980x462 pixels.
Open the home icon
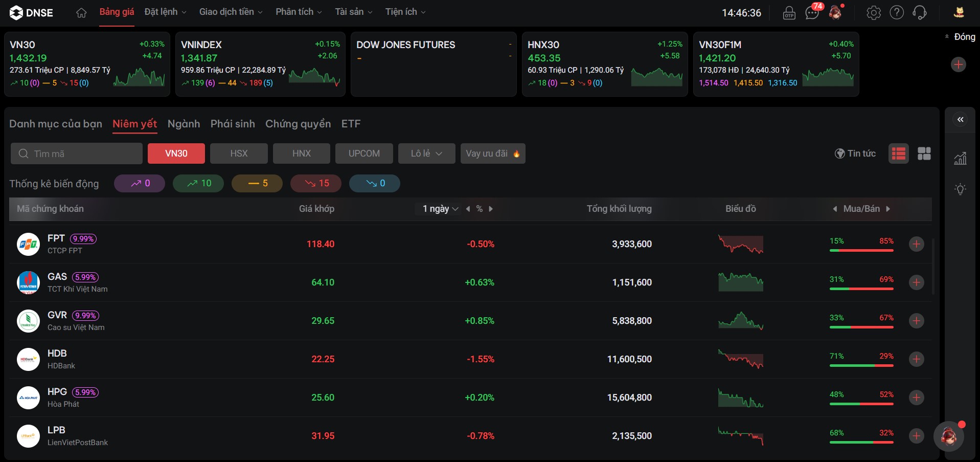(x=81, y=13)
